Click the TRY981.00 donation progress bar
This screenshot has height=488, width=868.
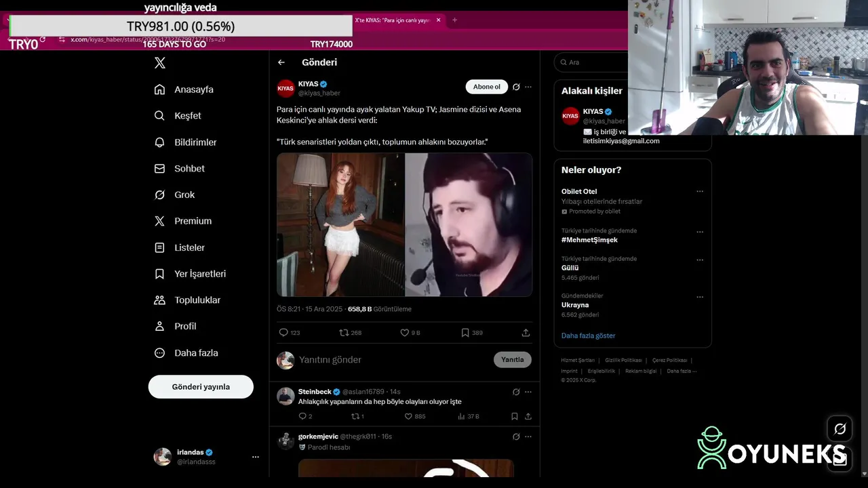point(180,26)
